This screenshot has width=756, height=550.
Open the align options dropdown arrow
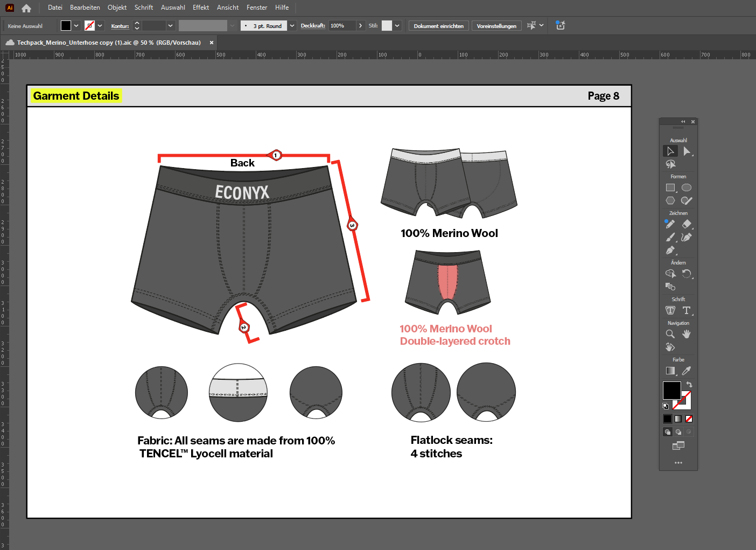(x=542, y=25)
